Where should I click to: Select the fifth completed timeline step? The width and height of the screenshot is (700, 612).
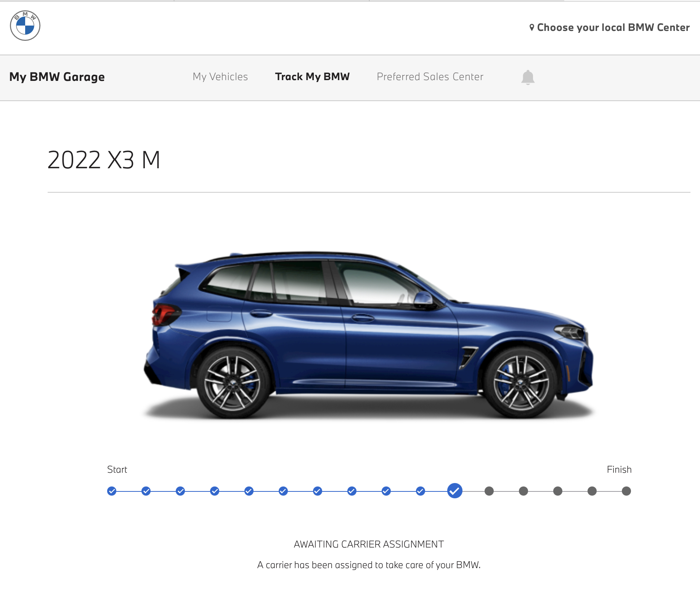click(249, 491)
